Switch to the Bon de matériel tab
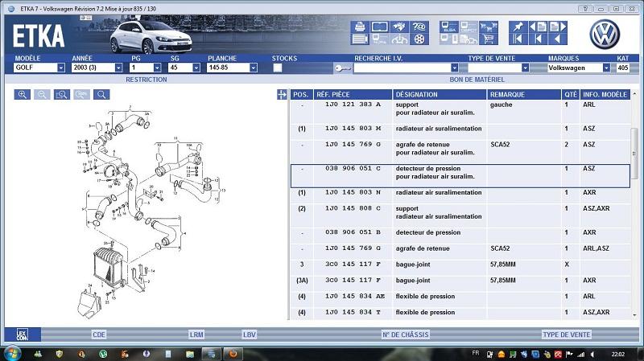This screenshot has height=361, width=644. coord(477,80)
